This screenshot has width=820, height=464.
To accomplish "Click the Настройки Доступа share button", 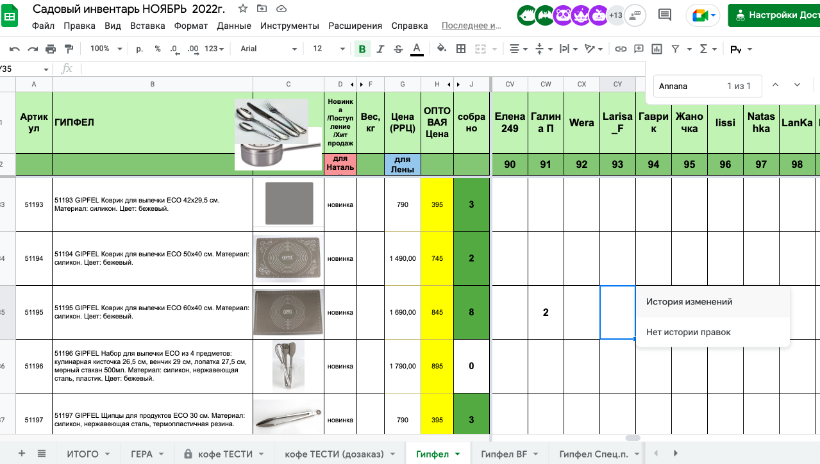I will click(775, 16).
